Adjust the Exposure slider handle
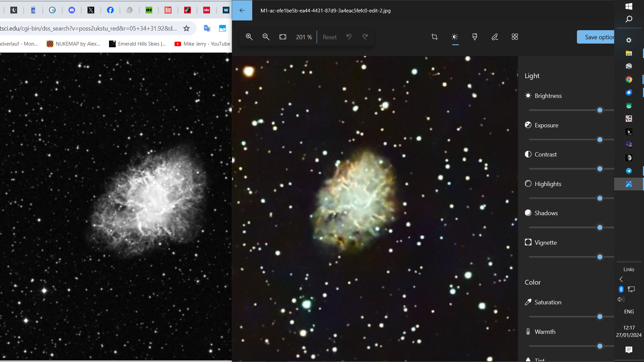 coord(600,140)
